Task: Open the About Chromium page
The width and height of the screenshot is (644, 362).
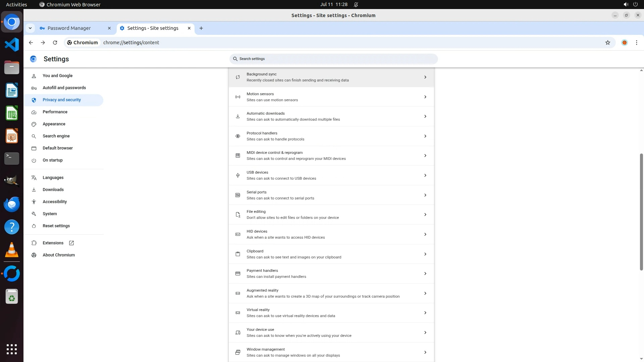Action: tap(59, 255)
